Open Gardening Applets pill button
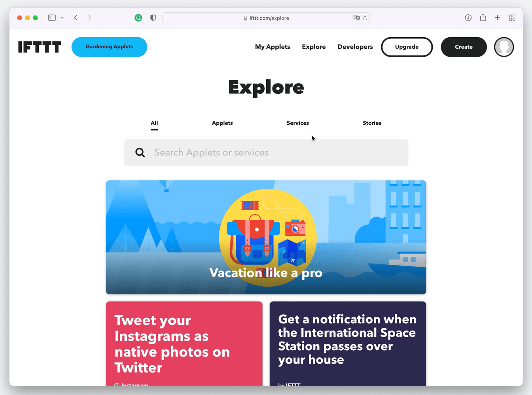 [109, 47]
